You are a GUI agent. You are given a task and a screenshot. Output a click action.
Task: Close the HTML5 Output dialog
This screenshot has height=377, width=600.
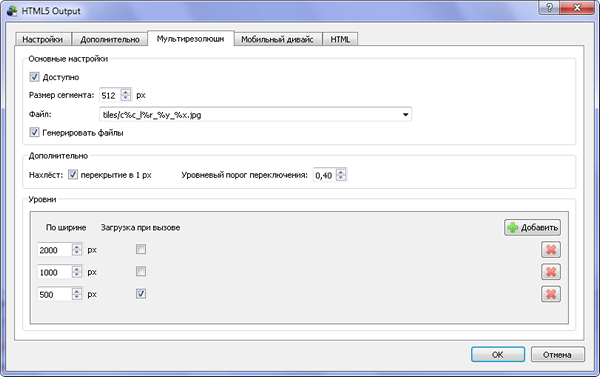tap(578, 8)
